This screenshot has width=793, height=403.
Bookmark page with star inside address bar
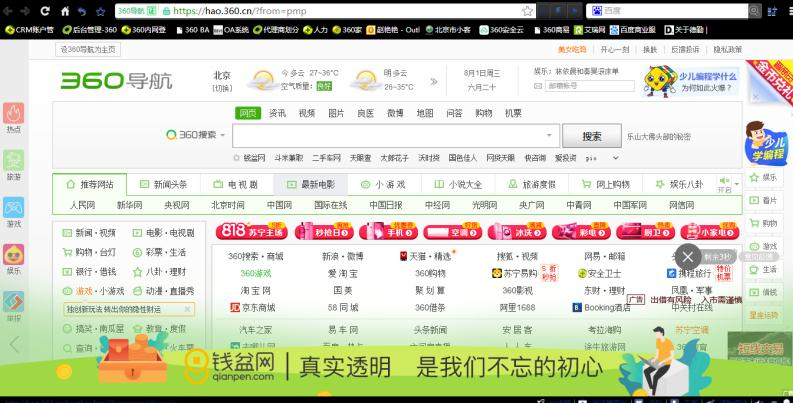point(527,11)
